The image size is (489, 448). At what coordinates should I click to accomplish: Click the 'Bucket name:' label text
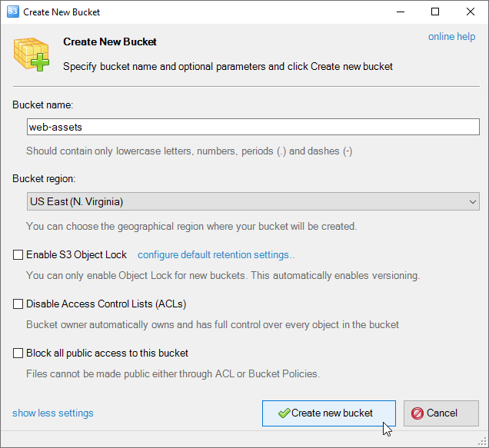tap(43, 105)
